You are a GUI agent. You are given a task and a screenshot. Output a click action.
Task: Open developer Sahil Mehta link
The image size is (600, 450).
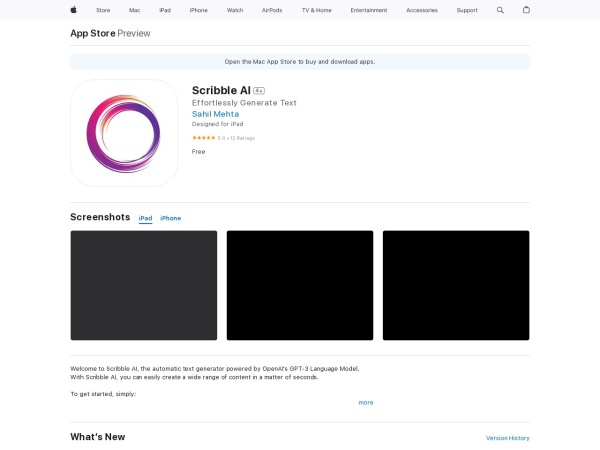click(215, 114)
